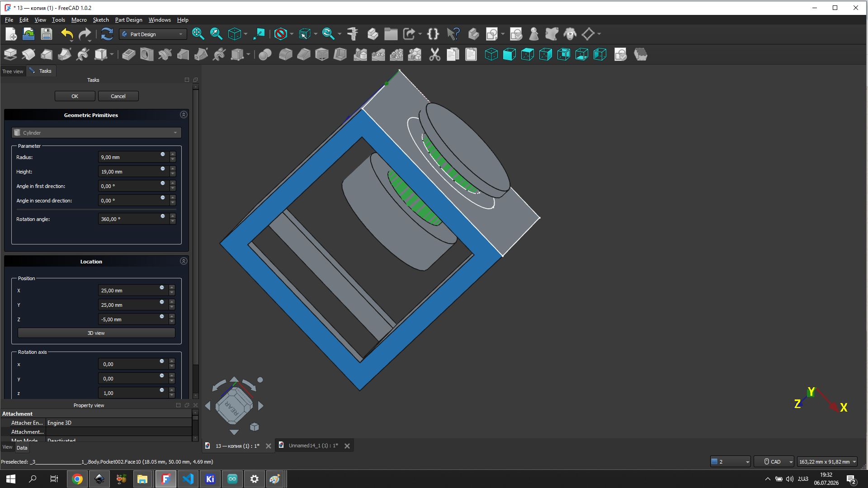Click the measure caliper icon
This screenshot has width=868, height=488.
pyautogui.click(x=353, y=34)
